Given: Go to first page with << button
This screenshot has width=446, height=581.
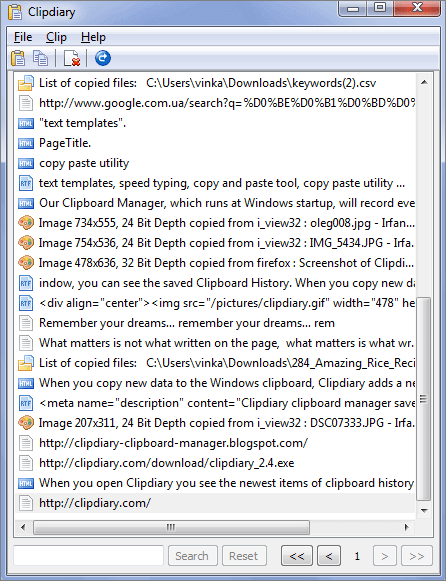Looking at the screenshot, I should (297, 556).
